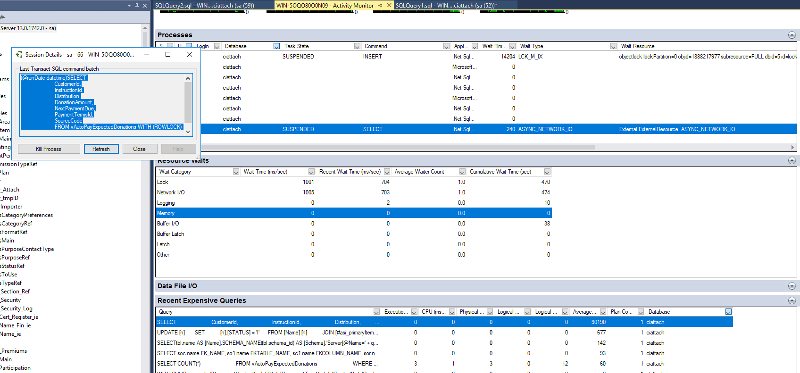Click Processes horizontal scrollbar right arrow
Viewport: 800px width, 373px height.
point(791,147)
